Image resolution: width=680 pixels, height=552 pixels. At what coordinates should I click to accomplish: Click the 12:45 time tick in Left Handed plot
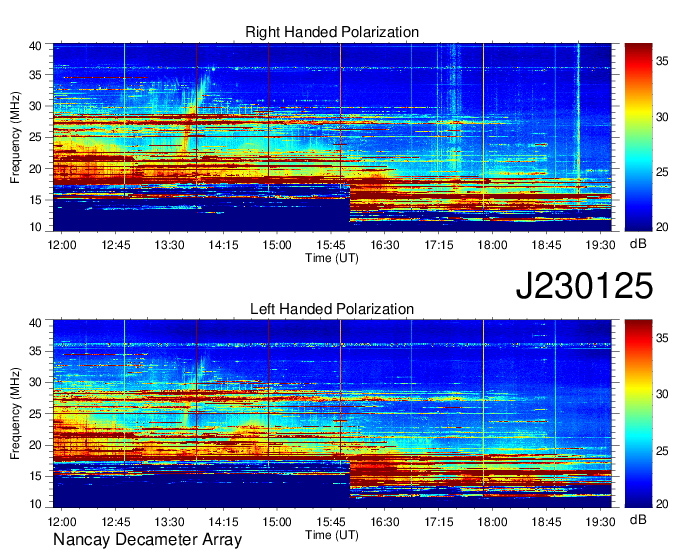click(x=116, y=522)
